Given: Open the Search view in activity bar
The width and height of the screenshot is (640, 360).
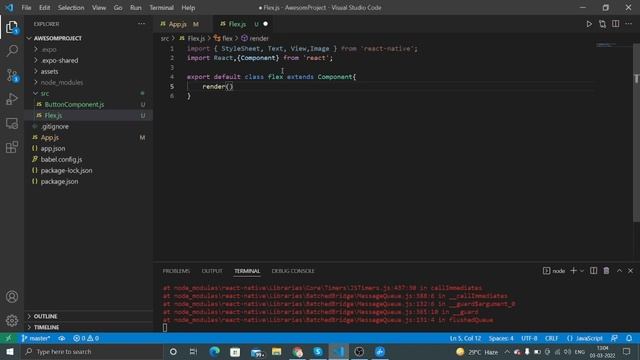Looking at the screenshot, I should pos(12,51).
